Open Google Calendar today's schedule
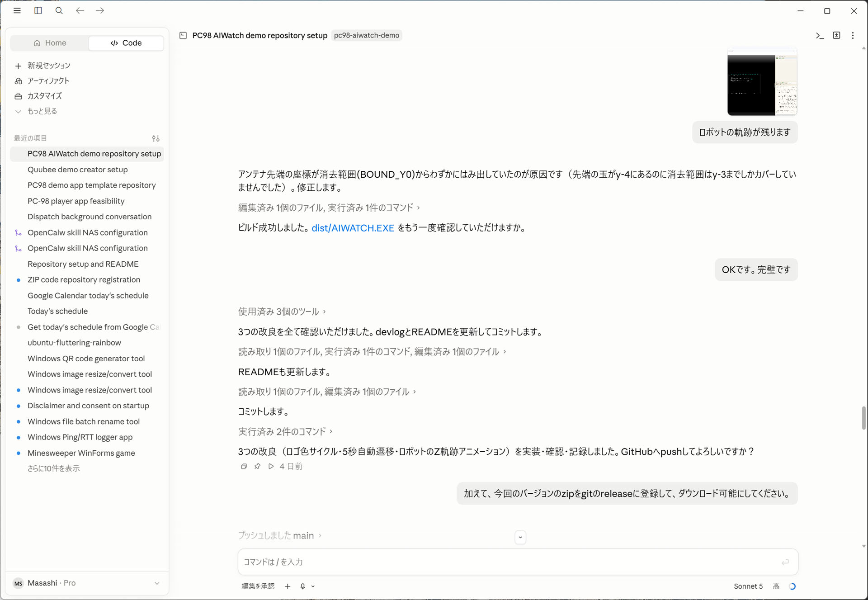 point(88,296)
